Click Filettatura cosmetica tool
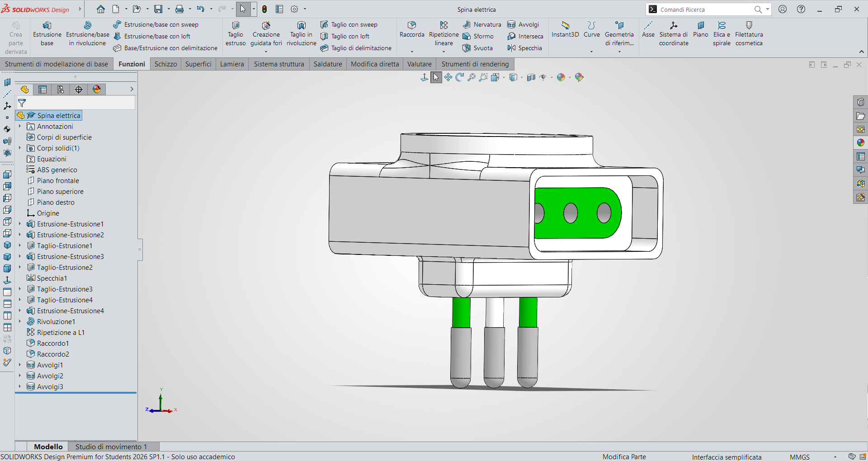This screenshot has width=868, height=461. [749, 34]
